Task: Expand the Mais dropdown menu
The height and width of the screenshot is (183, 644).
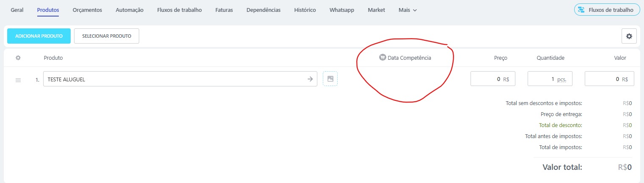Action: (x=407, y=10)
